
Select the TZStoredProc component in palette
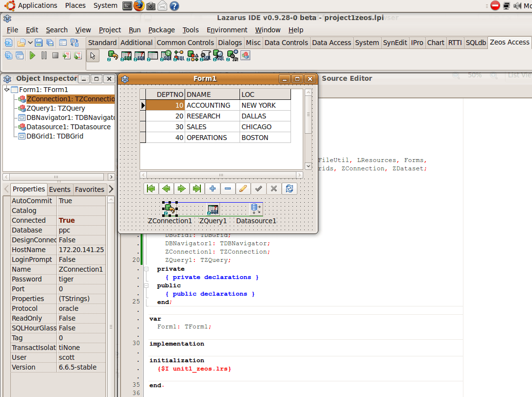[179, 56]
